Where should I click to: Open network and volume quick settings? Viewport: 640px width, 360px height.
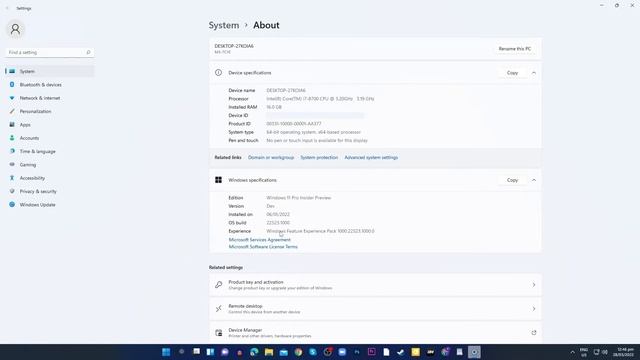[600, 352]
